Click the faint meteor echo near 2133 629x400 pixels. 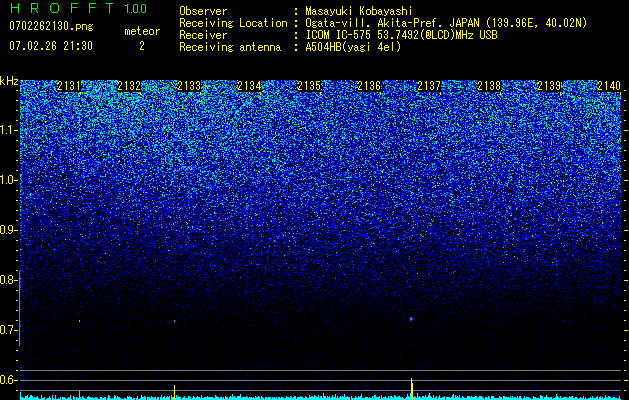click(x=174, y=321)
